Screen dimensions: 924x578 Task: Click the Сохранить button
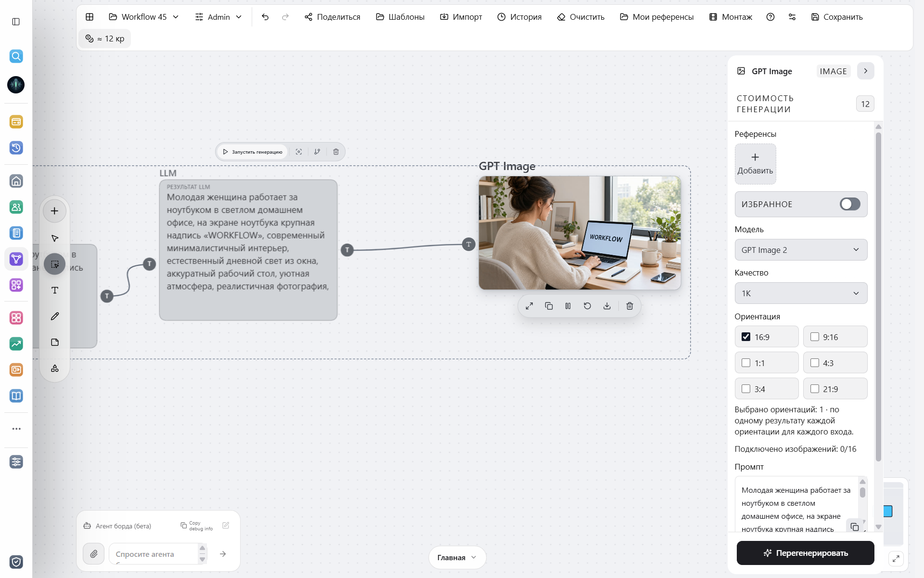point(837,17)
